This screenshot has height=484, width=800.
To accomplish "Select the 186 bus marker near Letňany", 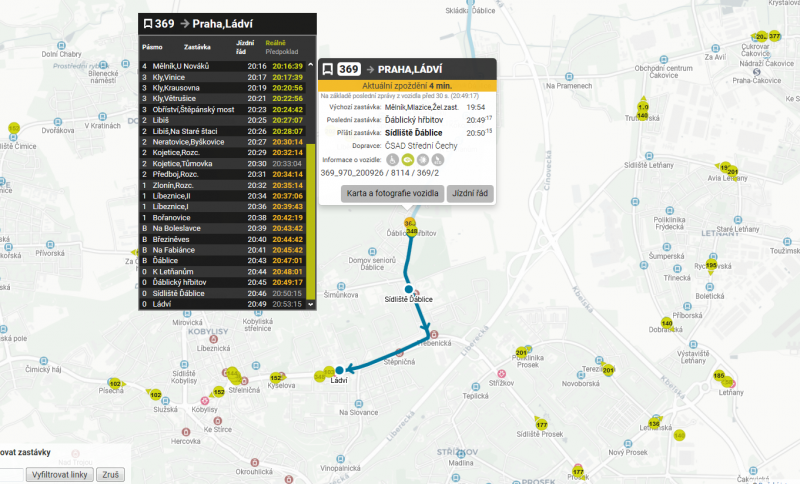I will point(719,375).
